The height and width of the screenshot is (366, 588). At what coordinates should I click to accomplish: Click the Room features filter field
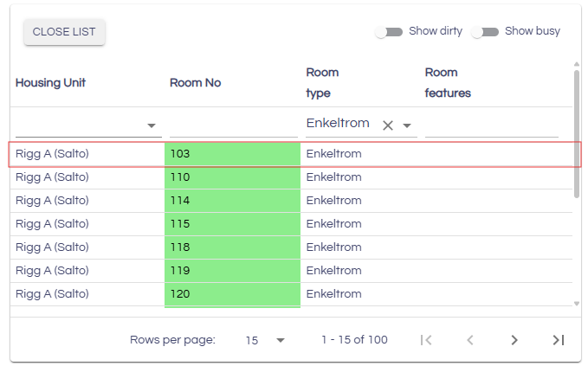[490, 125]
